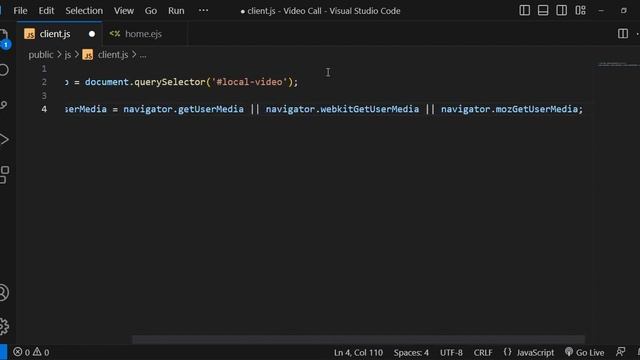The height and width of the screenshot is (360, 640).
Task: Expand the breadcrumb ellipsis symbol
Action: [x=143, y=55]
